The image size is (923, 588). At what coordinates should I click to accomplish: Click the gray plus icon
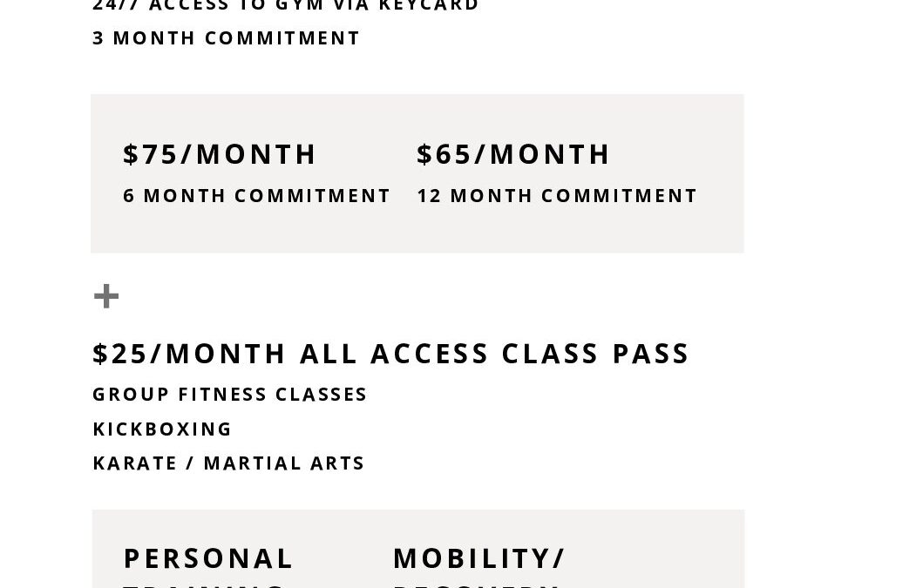106,296
